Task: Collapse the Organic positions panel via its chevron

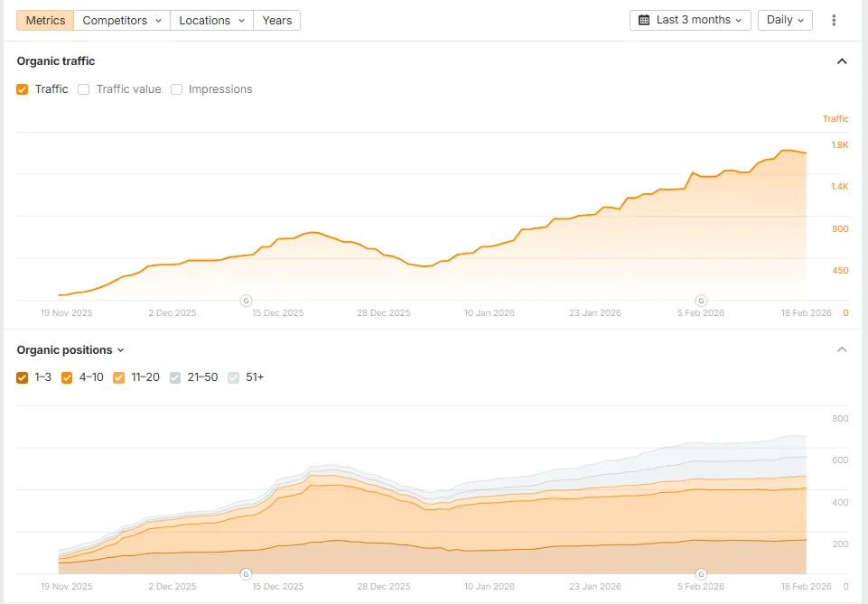Action: (842, 349)
